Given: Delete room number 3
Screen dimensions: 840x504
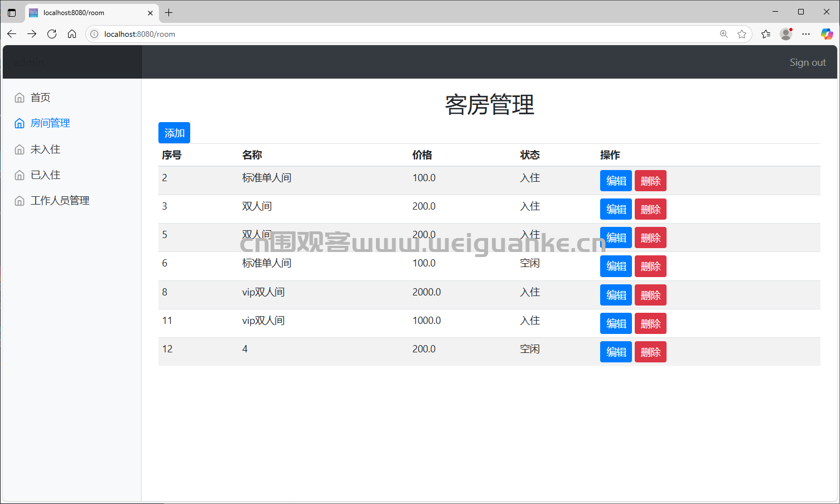Looking at the screenshot, I should (x=650, y=209).
